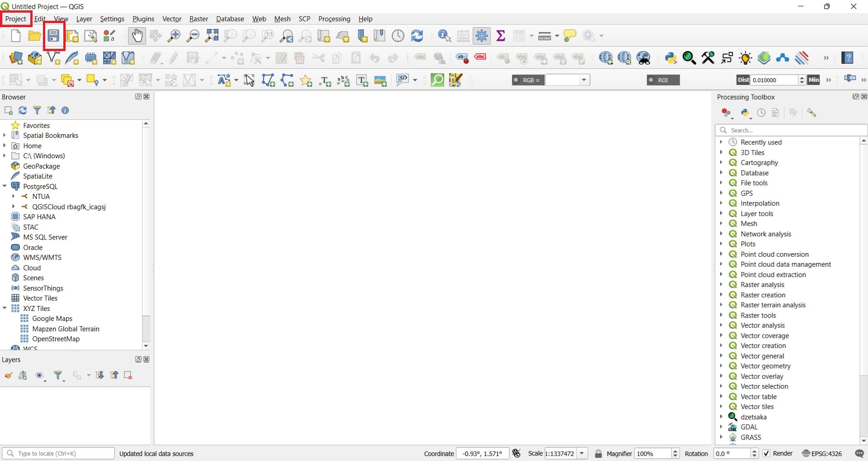The image size is (868, 461).
Task: Click the Type to locate search box
Action: [58, 453]
